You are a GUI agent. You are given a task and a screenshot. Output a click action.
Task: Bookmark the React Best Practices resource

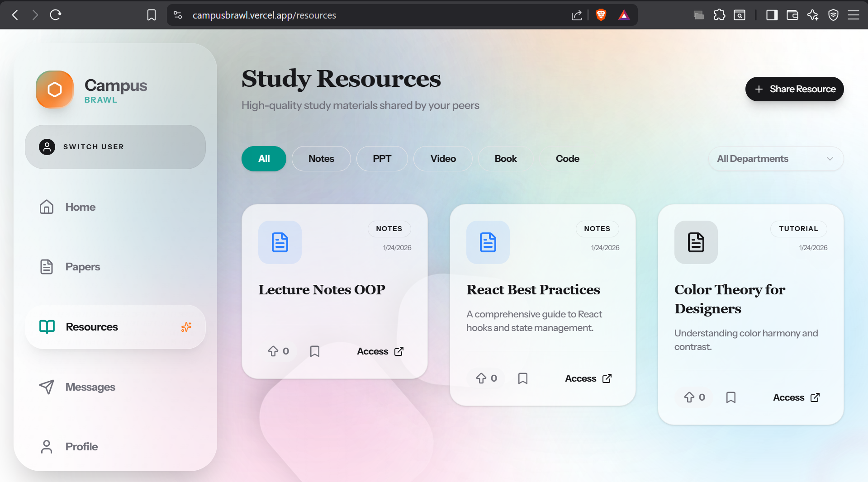tap(523, 378)
